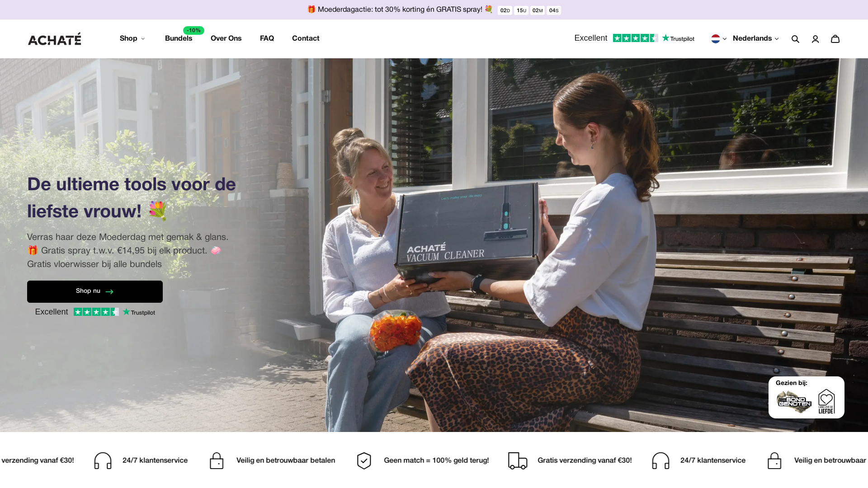Go to Over Ons page
Image resolution: width=868 pixels, height=488 pixels.
(x=226, y=38)
